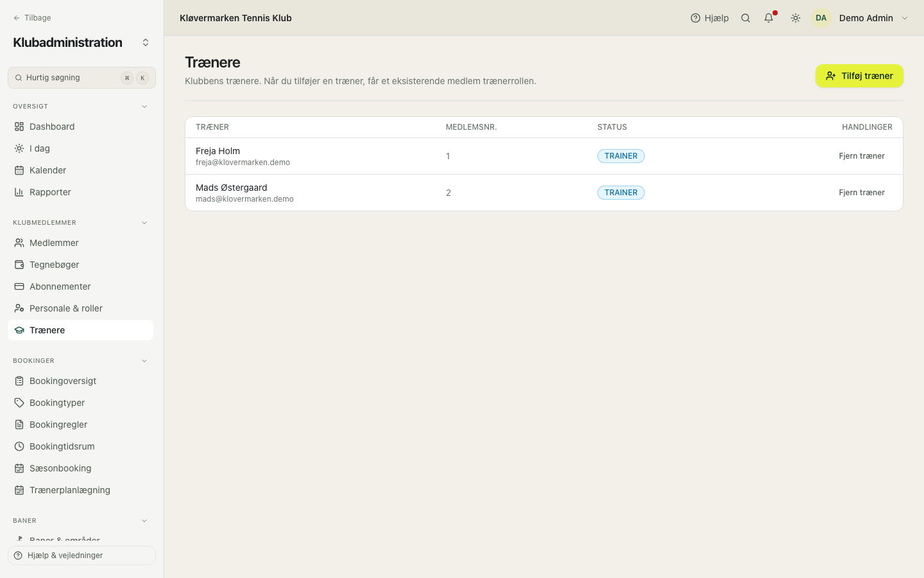Click the TRAINER badge for Freja Holm
The width and height of the screenshot is (924, 578).
click(621, 156)
